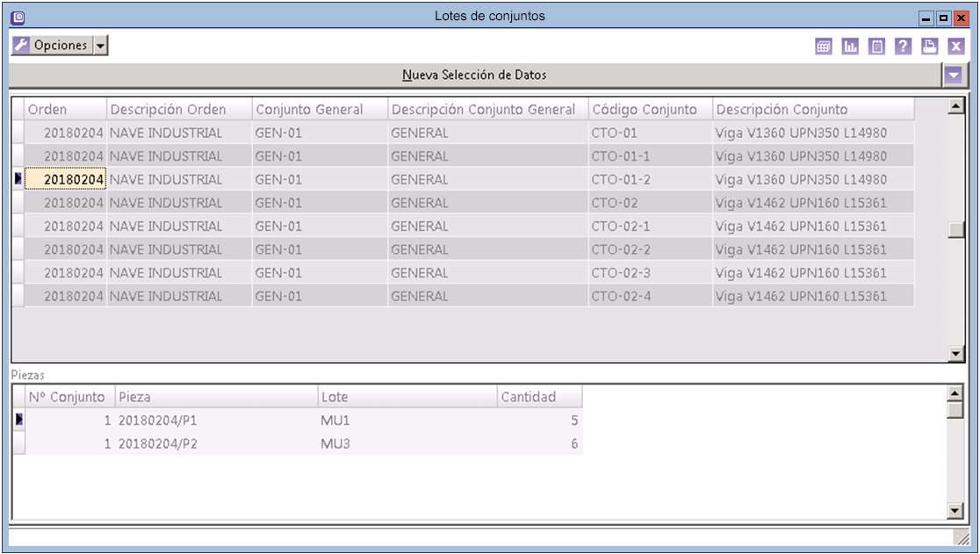Click the upper grid scrollbar up arrow

pos(957,107)
